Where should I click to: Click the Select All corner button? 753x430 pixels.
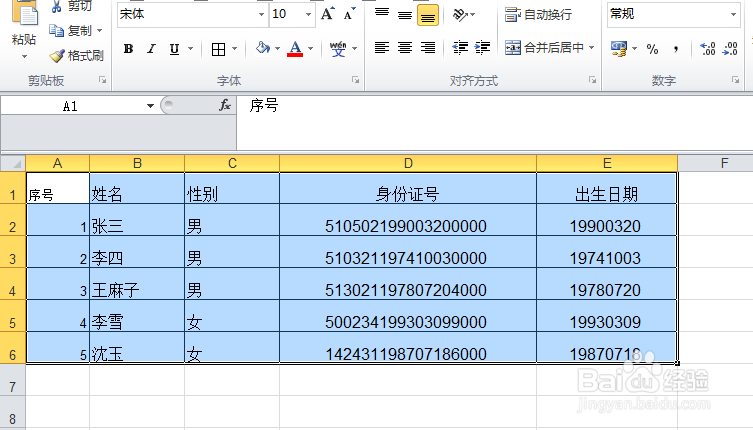[x=13, y=164]
